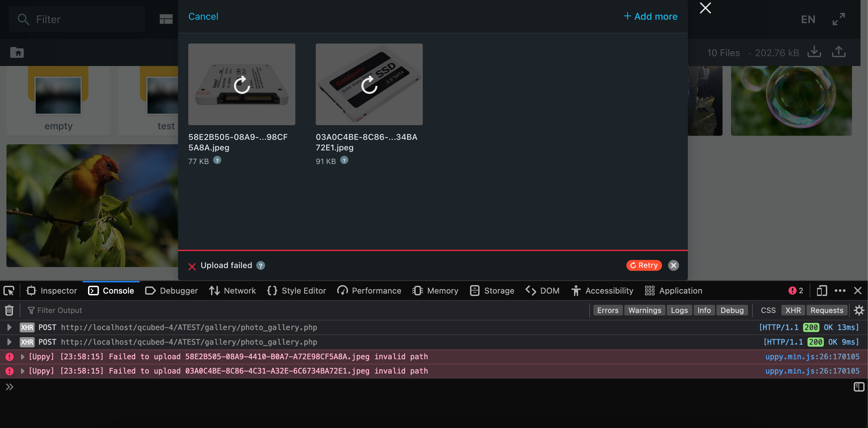Retry upload icon on 58E2B505 thumbnail
Viewport: 868px width, 428px height.
coord(242,85)
